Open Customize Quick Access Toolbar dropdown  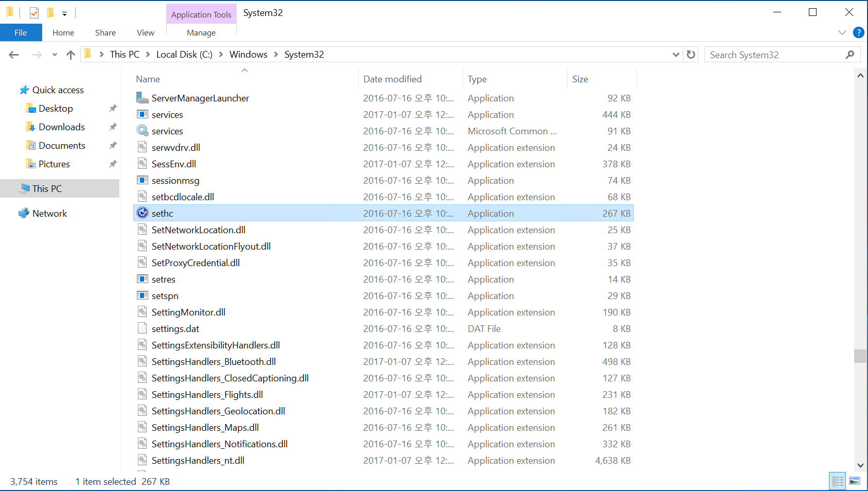(64, 14)
